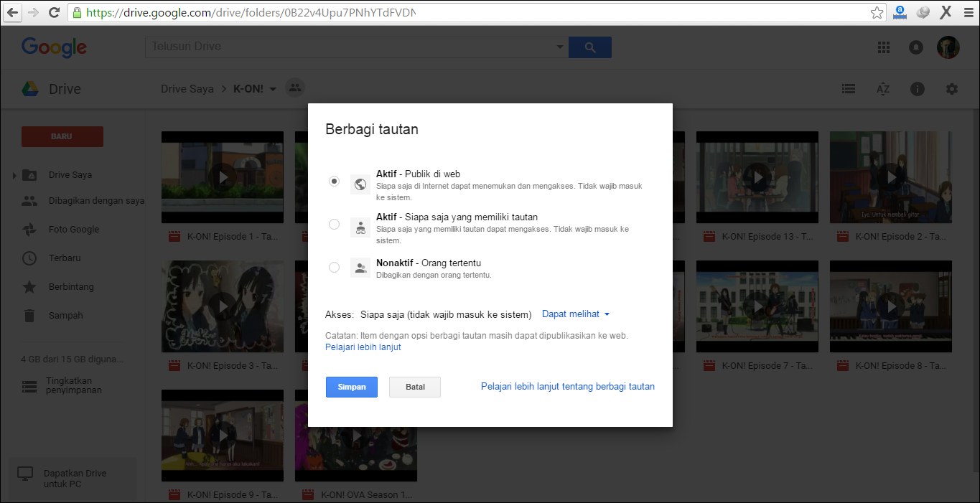Click the BARU button
The height and width of the screenshot is (503, 980).
pos(62,136)
